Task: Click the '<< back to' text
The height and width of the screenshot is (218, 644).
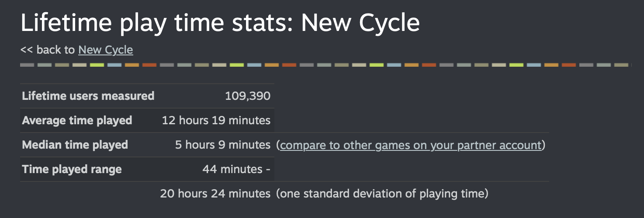Action: coord(48,50)
